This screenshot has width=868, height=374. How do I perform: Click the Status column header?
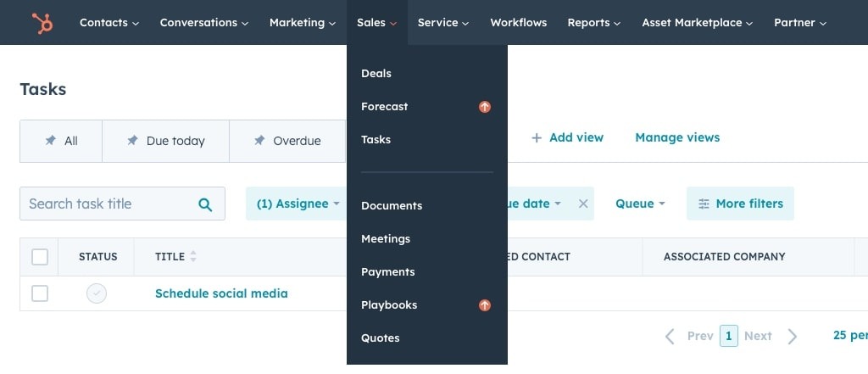coord(98,257)
